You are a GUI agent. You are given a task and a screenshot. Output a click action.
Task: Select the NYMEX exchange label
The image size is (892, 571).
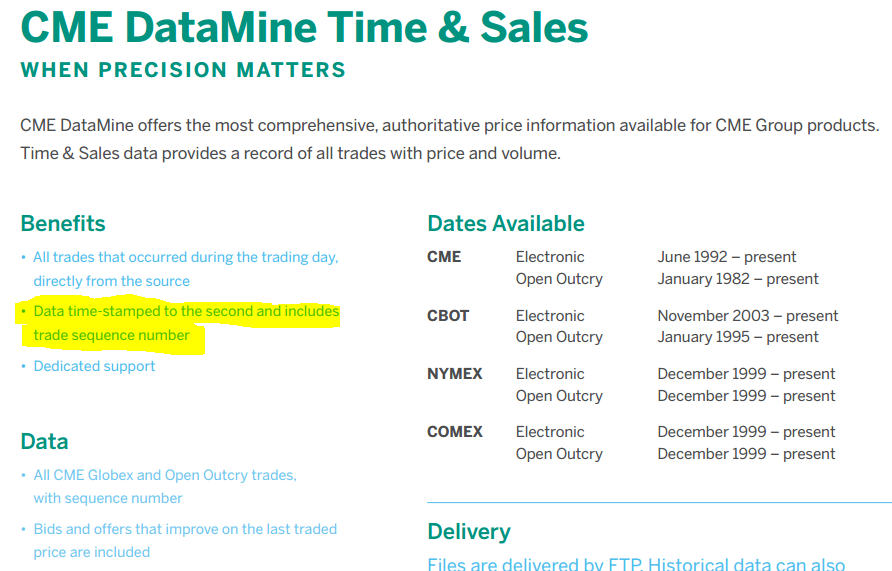pos(455,374)
